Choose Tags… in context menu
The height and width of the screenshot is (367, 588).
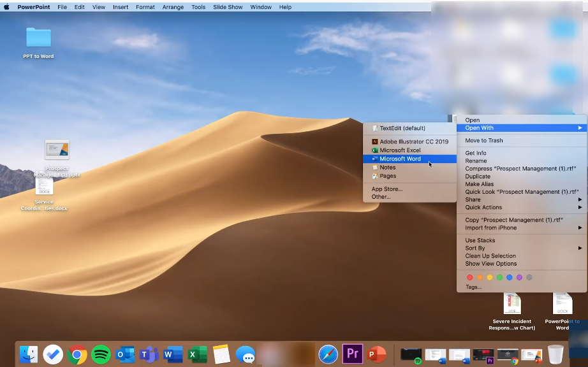pyautogui.click(x=522, y=287)
